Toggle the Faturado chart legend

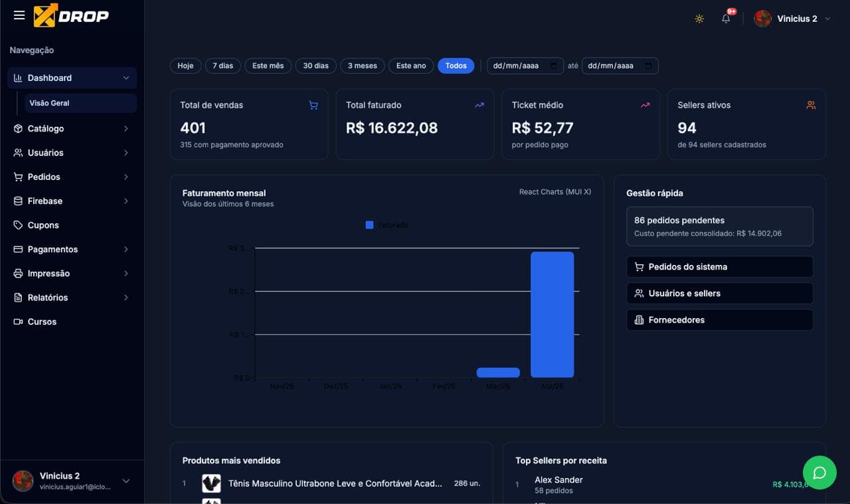pos(383,225)
